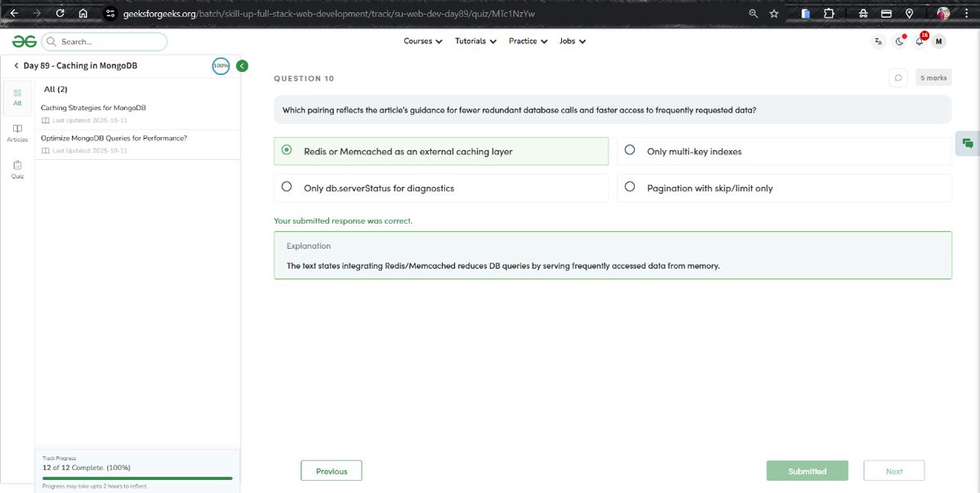The height and width of the screenshot is (493, 980).
Task: Click the browser forward arrow
Action: [37, 14]
